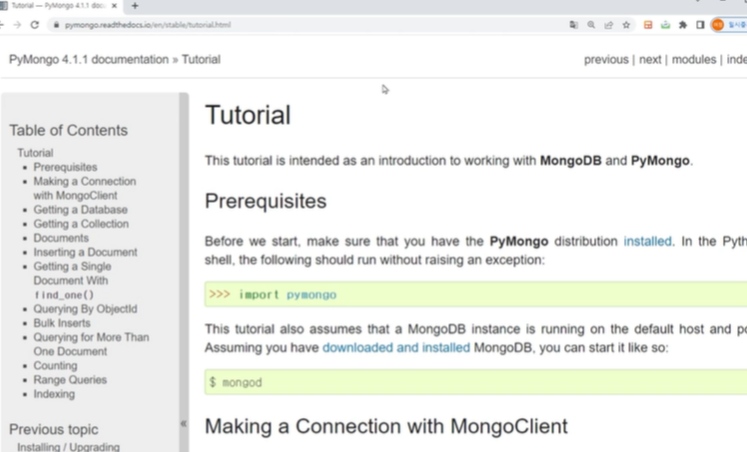Image resolution: width=747 pixels, height=452 pixels.
Task: Go to the previous topic link
Action: click(x=606, y=60)
